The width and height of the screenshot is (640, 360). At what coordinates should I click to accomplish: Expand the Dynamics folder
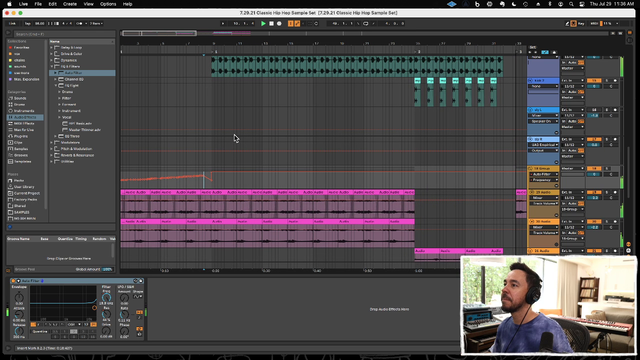point(51,60)
